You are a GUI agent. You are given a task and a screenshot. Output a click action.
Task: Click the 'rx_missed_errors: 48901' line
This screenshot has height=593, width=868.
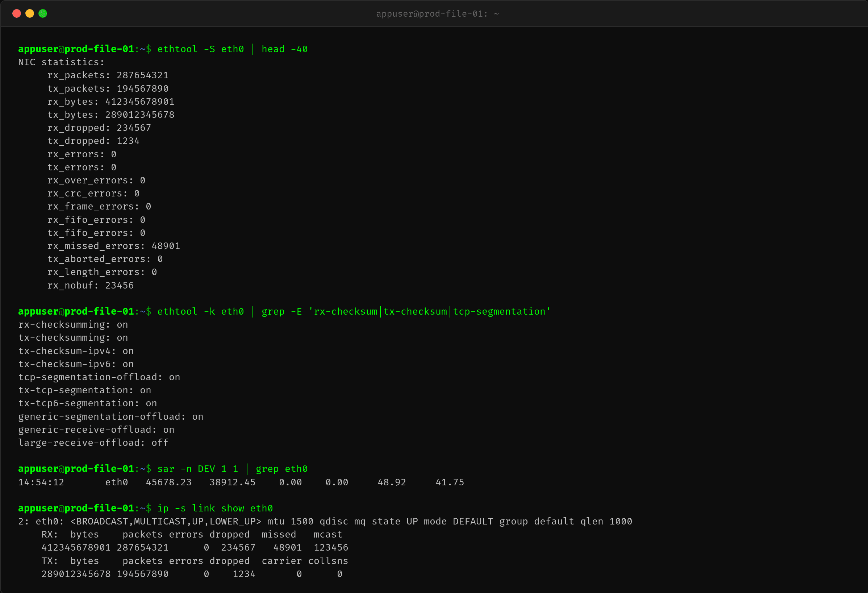[114, 246]
